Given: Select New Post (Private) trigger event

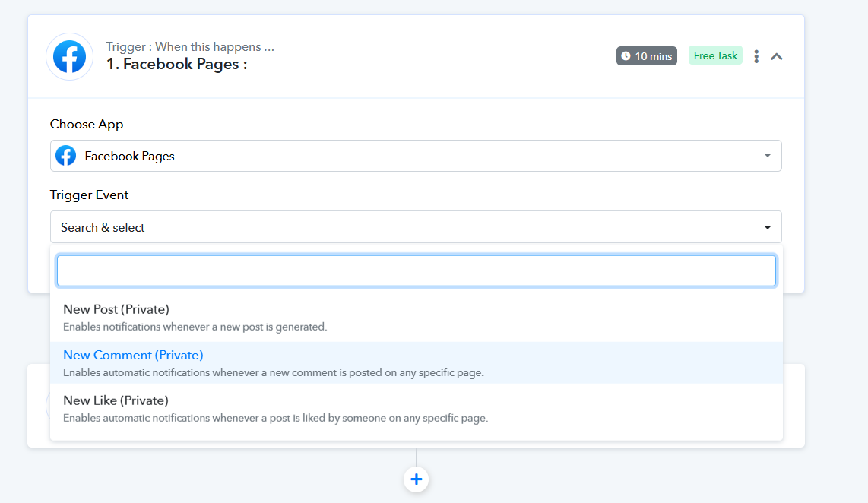Looking at the screenshot, I should (417, 318).
